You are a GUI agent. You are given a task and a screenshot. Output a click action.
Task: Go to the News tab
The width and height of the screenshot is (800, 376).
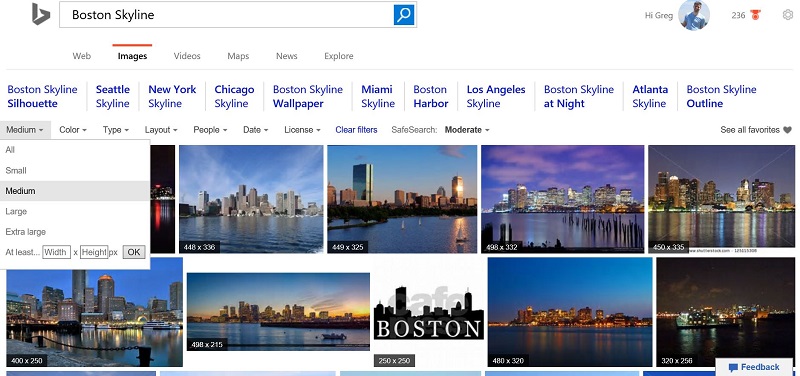coord(287,56)
